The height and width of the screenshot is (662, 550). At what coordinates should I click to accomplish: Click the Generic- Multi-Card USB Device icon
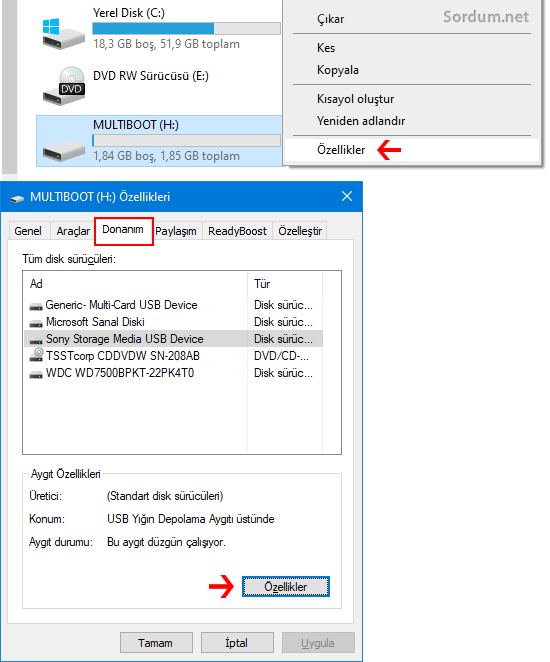[36, 306]
